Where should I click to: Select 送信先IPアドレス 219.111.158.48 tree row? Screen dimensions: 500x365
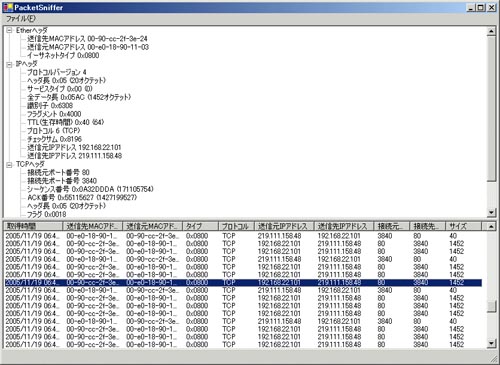(75, 156)
